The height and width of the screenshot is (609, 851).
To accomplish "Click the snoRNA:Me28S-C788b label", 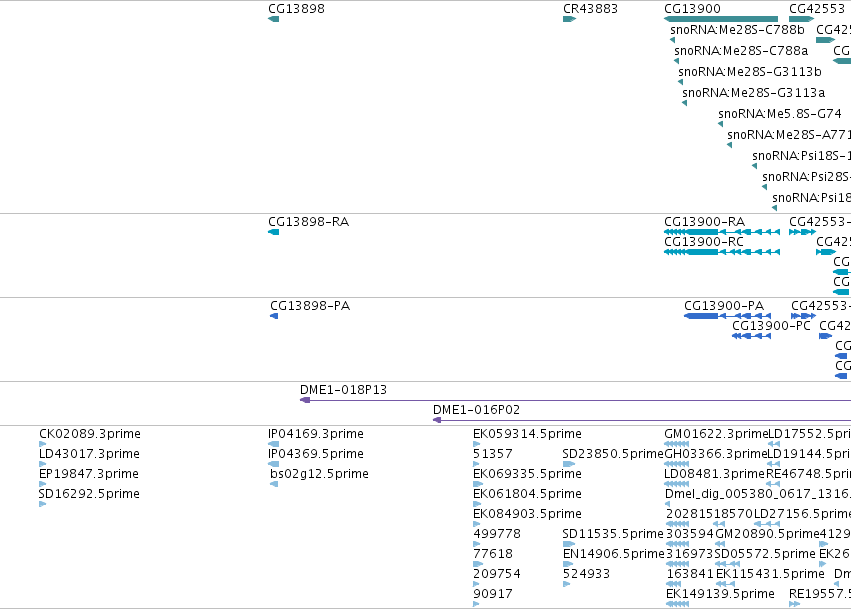I will click(737, 29).
